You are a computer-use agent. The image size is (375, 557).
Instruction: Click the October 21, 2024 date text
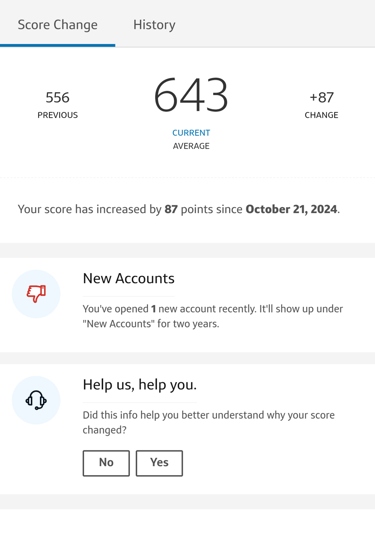291,209
